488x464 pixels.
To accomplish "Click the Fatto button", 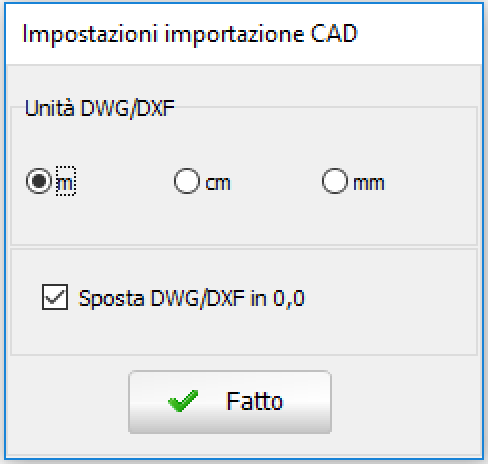I will 230,402.
